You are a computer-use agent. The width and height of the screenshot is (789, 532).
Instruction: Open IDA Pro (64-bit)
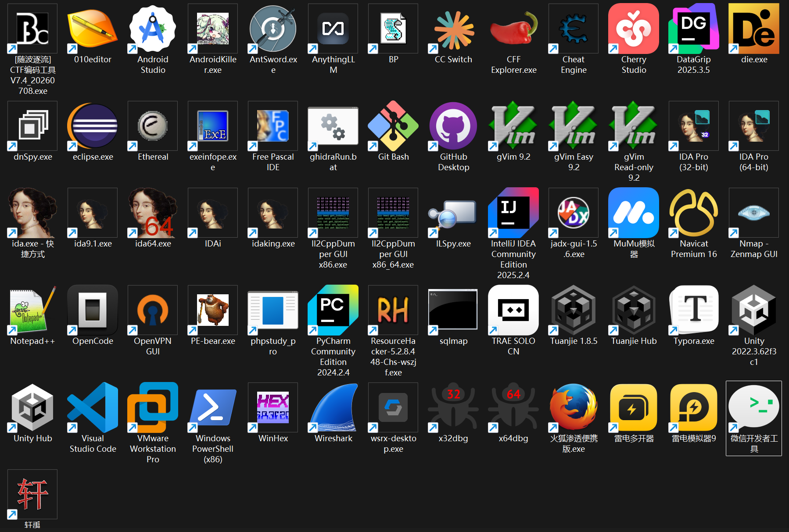pyautogui.click(x=754, y=126)
